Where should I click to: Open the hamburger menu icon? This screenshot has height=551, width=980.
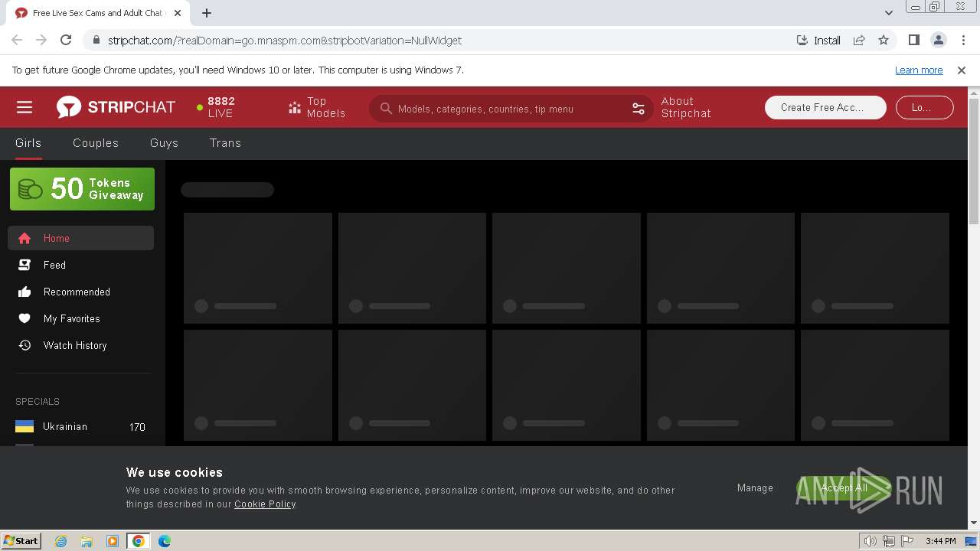[24, 107]
